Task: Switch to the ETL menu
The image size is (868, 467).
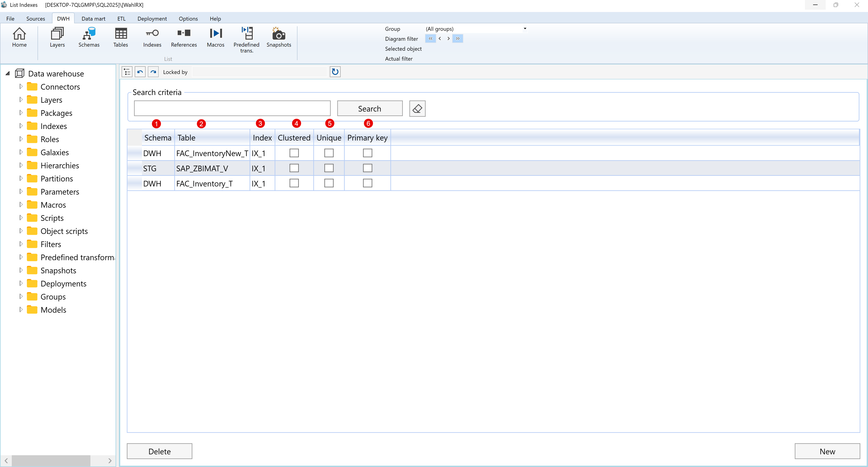Action: coord(121,19)
